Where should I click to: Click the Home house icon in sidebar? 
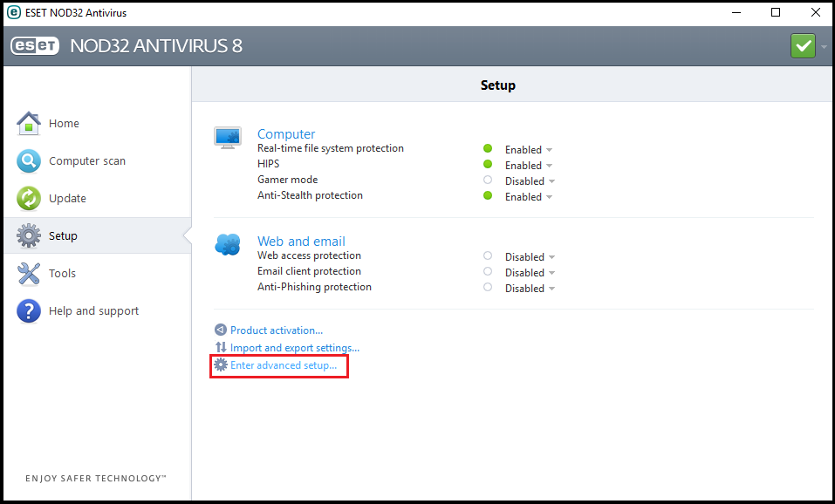click(29, 124)
